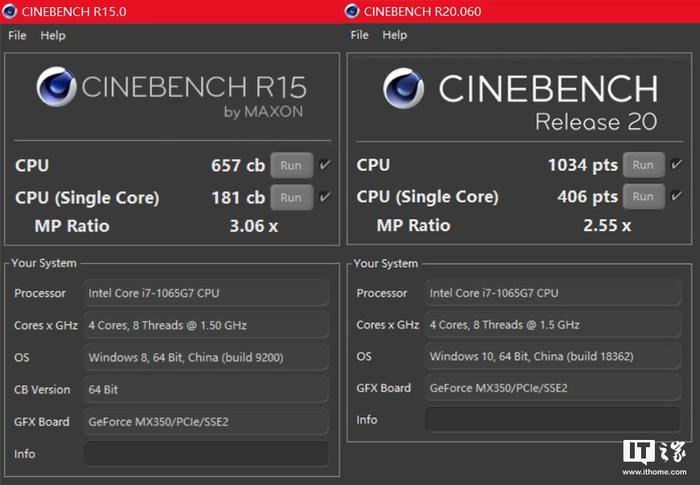
Task: Click 'Your System' label in R20 window
Action: [386, 263]
